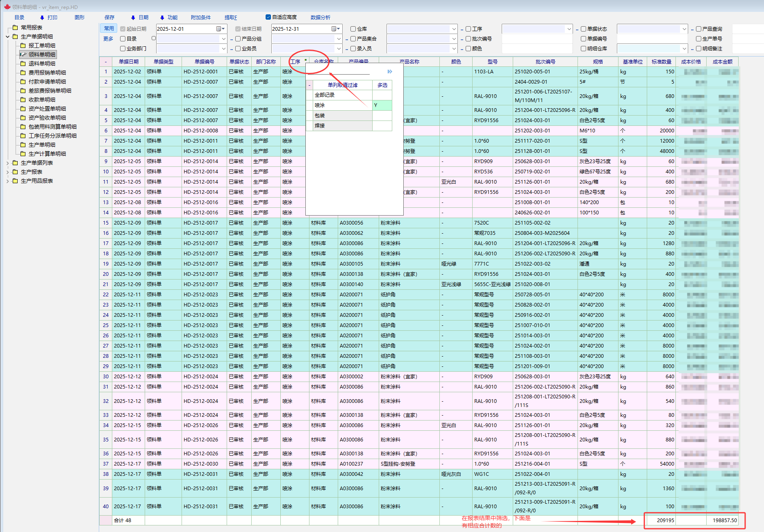The width and height of the screenshot is (764, 532).
Task: Click the 工序 column header
Action: (295, 62)
